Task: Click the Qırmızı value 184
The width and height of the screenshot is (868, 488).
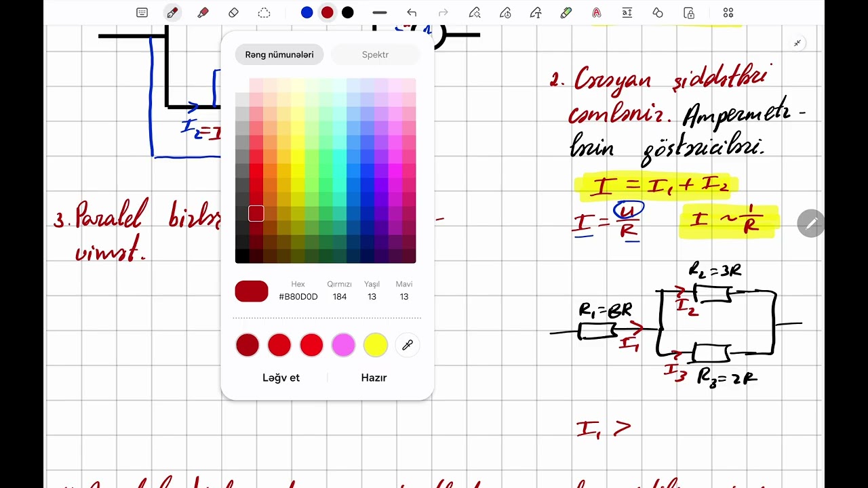Action: pos(340,297)
